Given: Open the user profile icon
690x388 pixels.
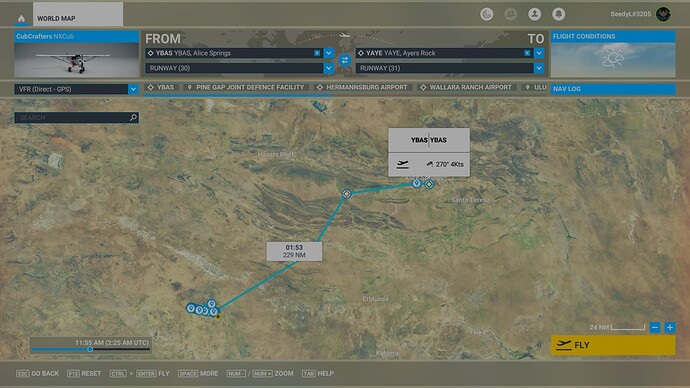Looking at the screenshot, I should pyautogui.click(x=534, y=14).
